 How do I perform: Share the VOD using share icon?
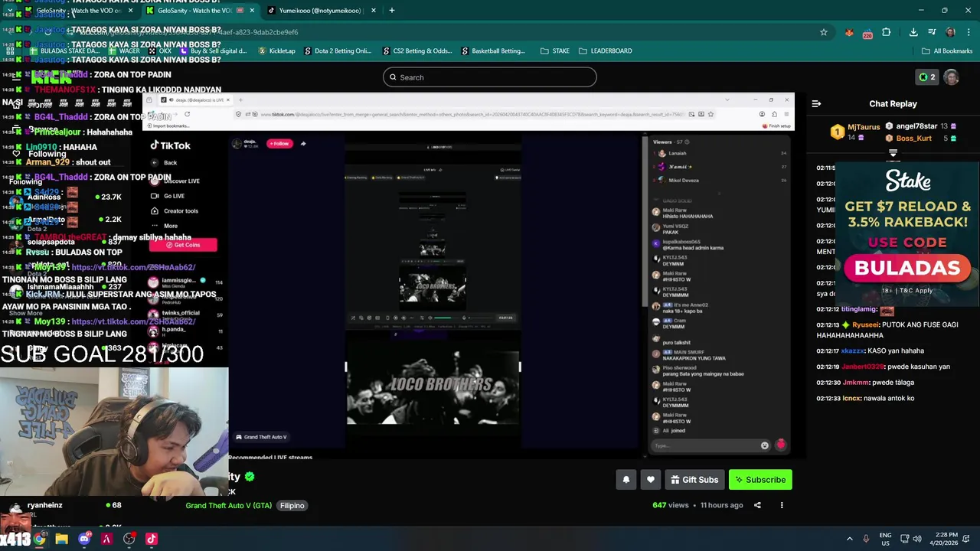click(757, 505)
